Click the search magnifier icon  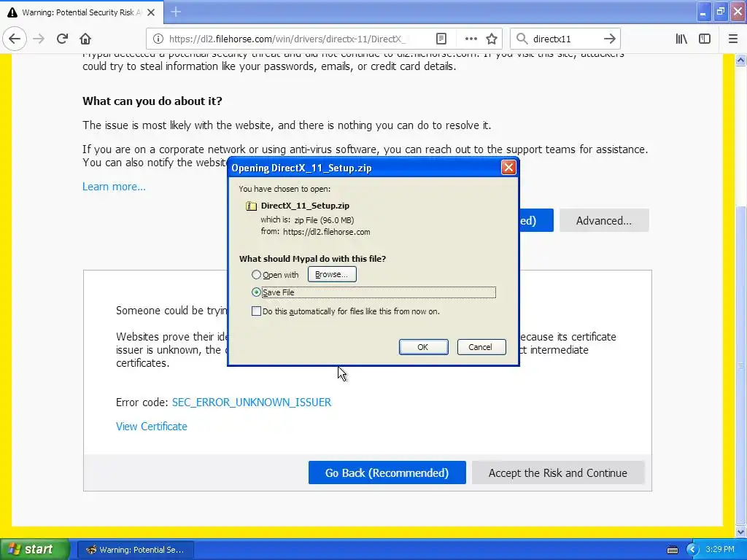click(522, 39)
